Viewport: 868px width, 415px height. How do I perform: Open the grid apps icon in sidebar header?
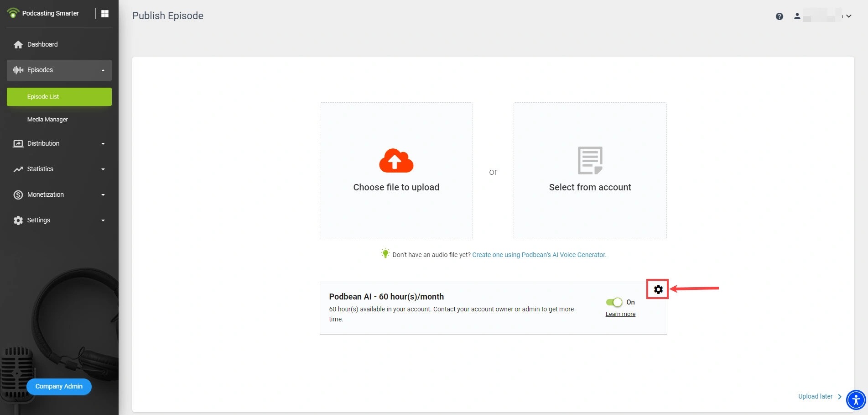(x=105, y=14)
